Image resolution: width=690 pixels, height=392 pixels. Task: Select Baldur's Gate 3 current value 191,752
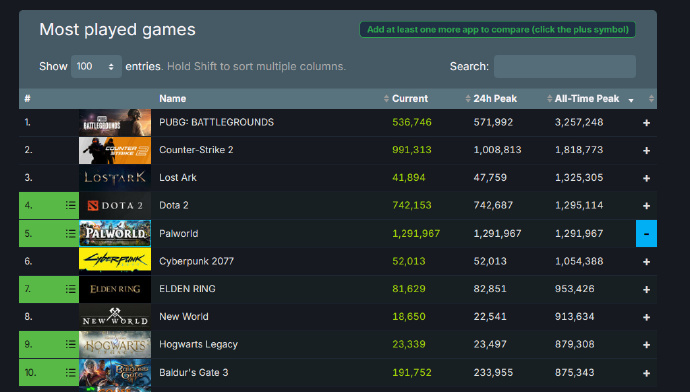click(412, 373)
